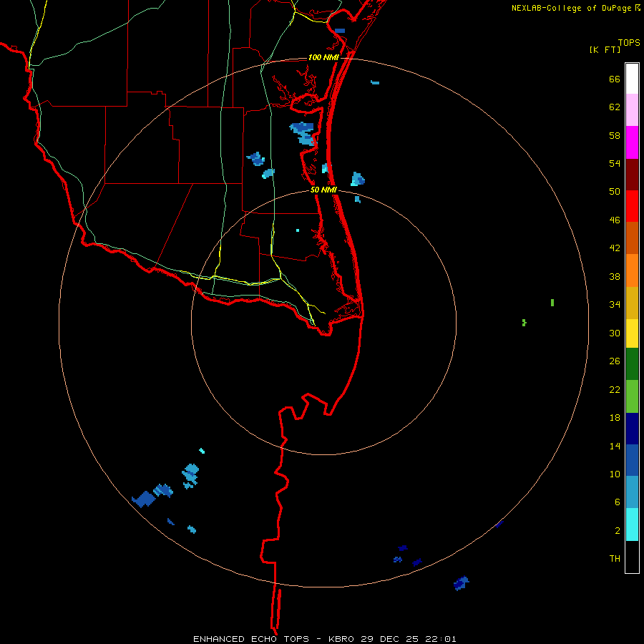
Task: Click the 100 NMI range ring label
Action: 323,57
